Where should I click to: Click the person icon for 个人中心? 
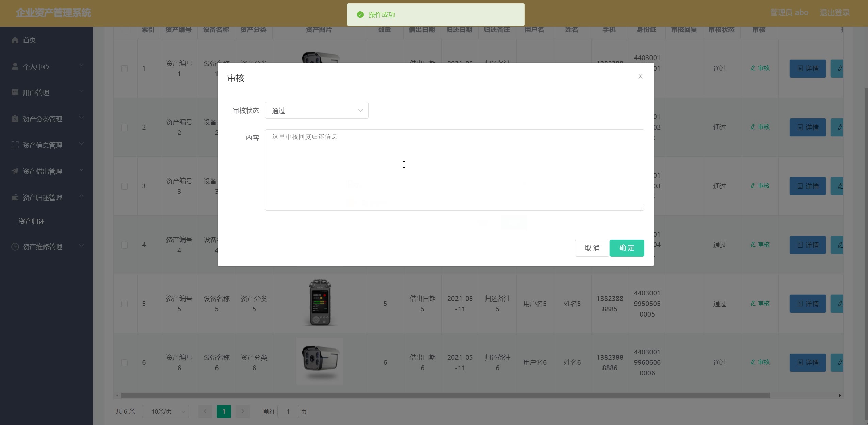[x=15, y=66]
